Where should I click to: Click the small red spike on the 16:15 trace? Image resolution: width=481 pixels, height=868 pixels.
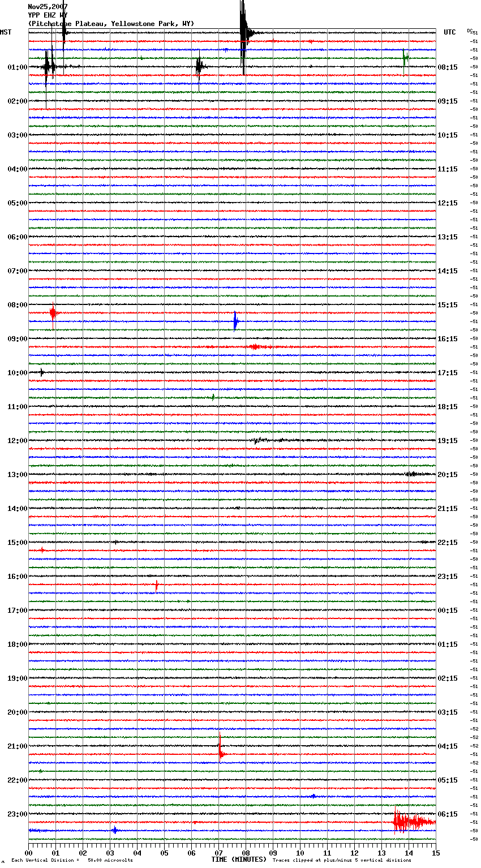tap(156, 585)
